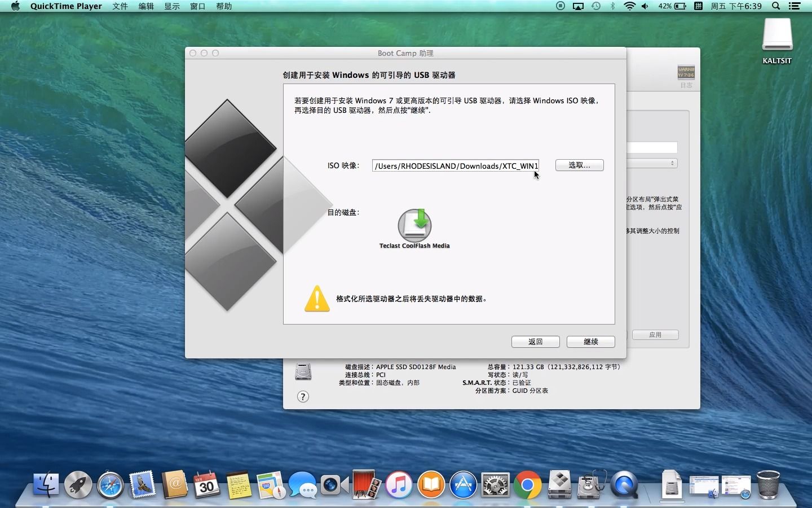Open Calendar in the Dock
The width and height of the screenshot is (812, 508).
[206, 484]
